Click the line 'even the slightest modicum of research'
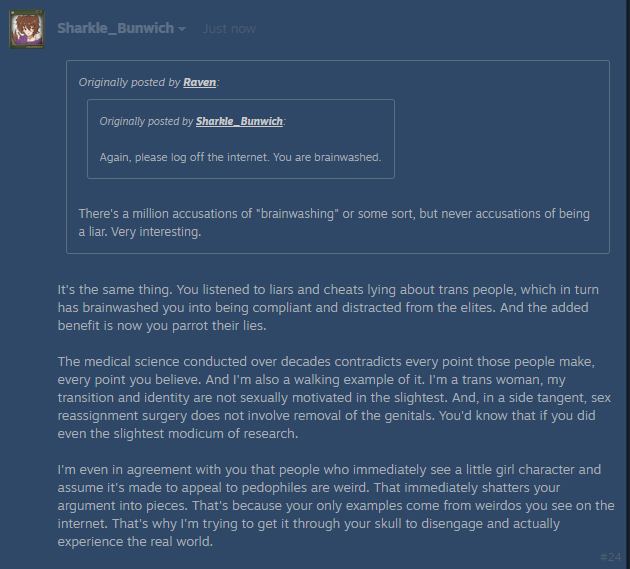The width and height of the screenshot is (630, 569). pyautogui.click(x=178, y=434)
